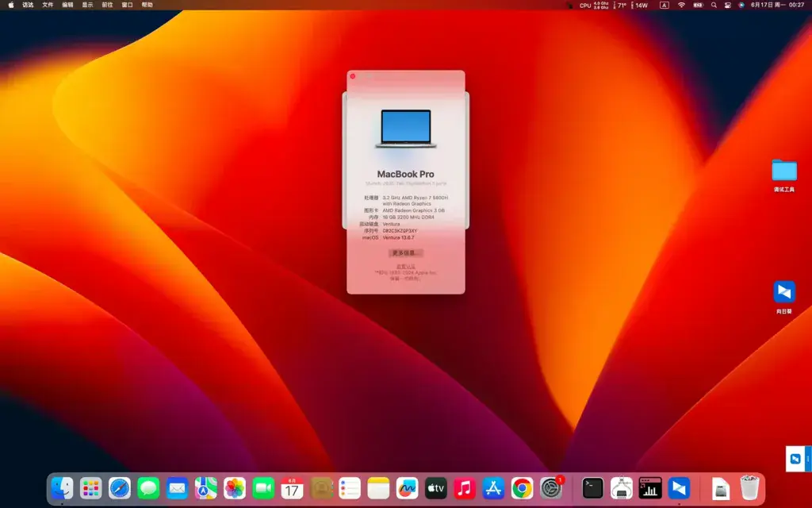The width and height of the screenshot is (812, 508).
Task: Open the 帮助 menu
Action: click(147, 5)
